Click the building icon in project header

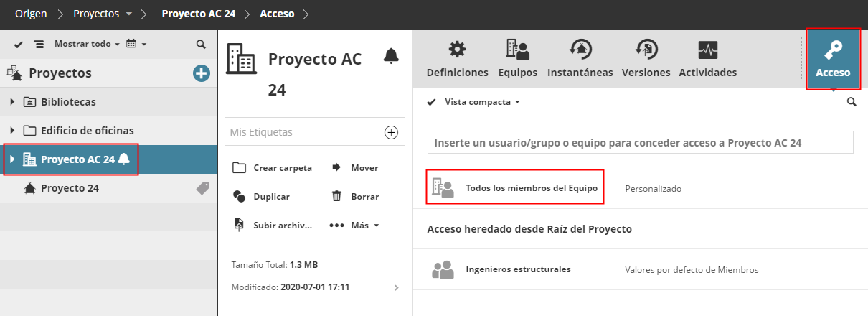tap(241, 58)
